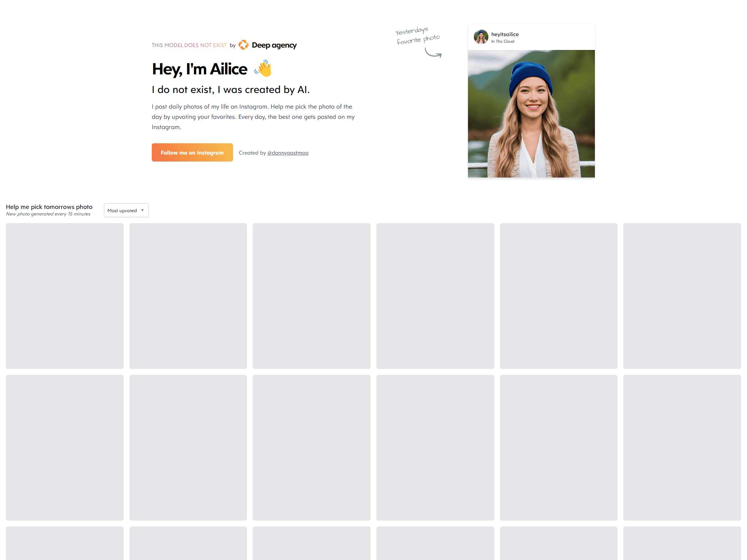Click the waving hand emoji beside Ailice
The image size is (747, 560).
[263, 69]
